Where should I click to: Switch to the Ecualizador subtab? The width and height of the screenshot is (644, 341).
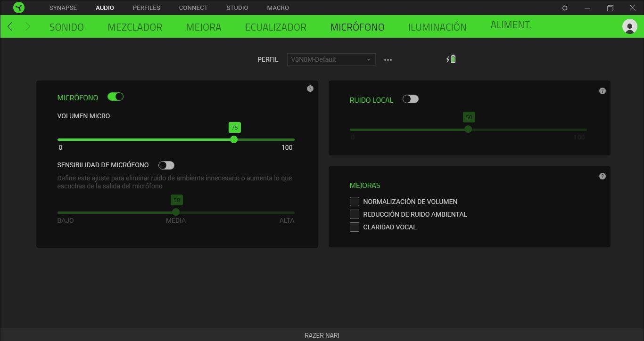(276, 27)
